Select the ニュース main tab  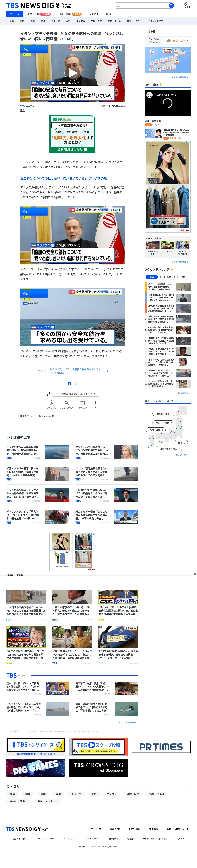point(15,14)
